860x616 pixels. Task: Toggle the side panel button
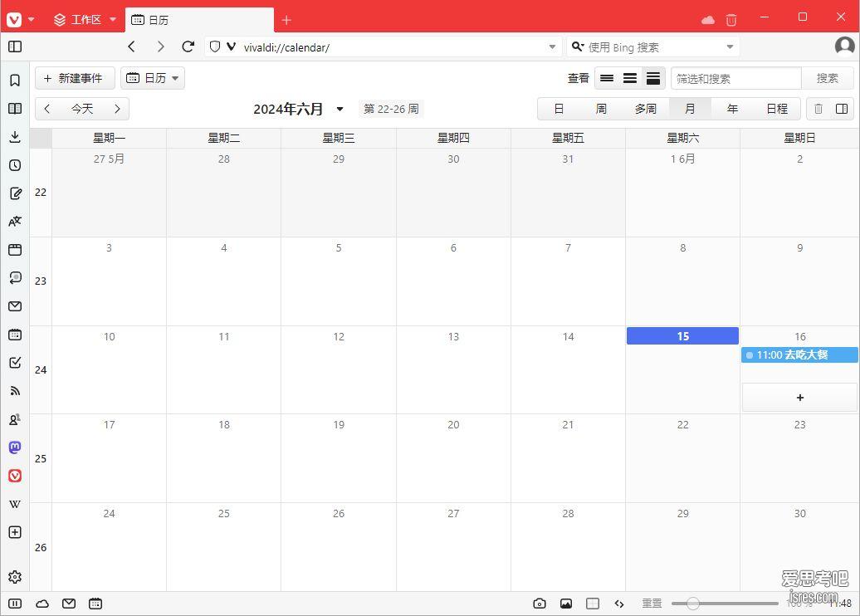pyautogui.click(x=15, y=46)
